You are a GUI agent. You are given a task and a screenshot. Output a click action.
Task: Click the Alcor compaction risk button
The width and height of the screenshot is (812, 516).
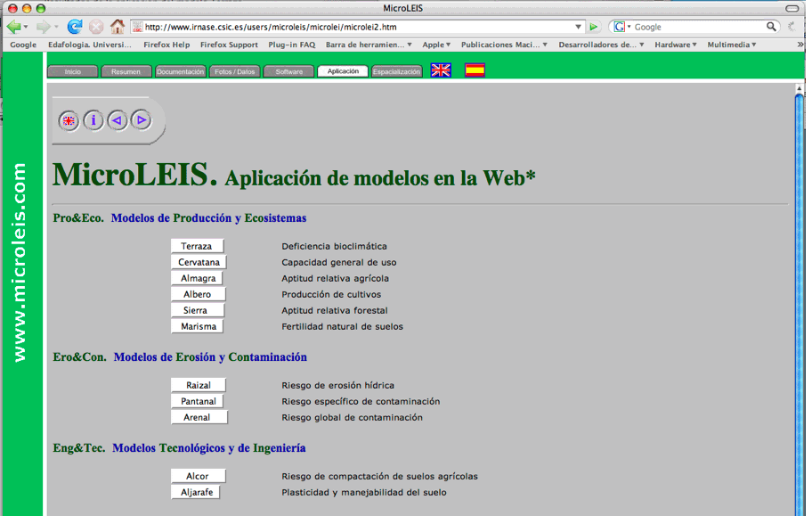click(198, 476)
